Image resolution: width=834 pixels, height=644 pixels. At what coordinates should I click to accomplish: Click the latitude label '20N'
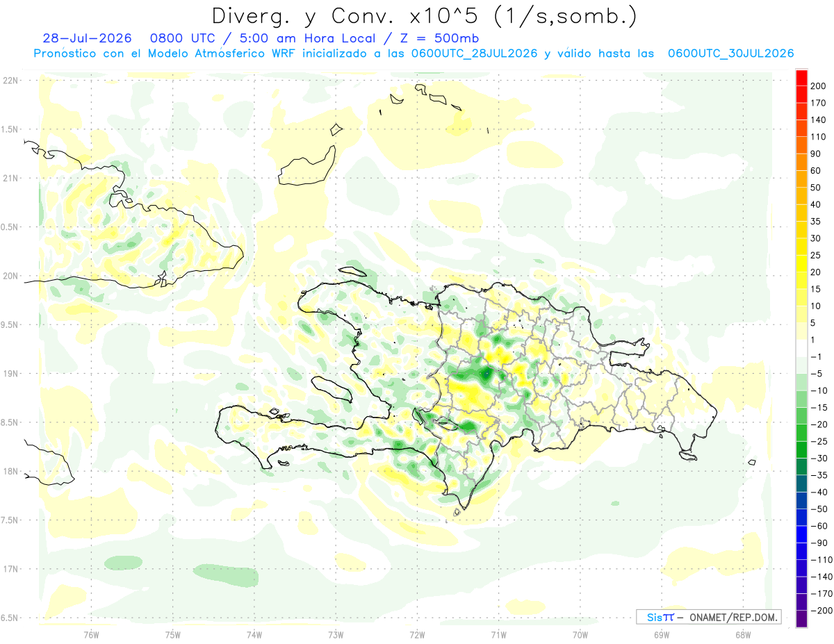pos(10,276)
